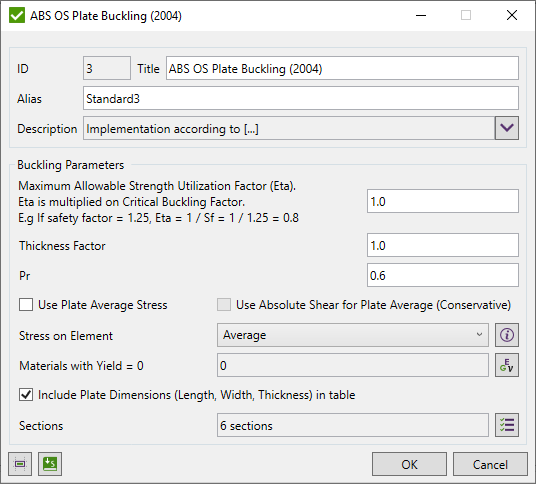This screenshot has height=484, width=536.
Task: Confirm with the OK button
Action: (x=409, y=464)
